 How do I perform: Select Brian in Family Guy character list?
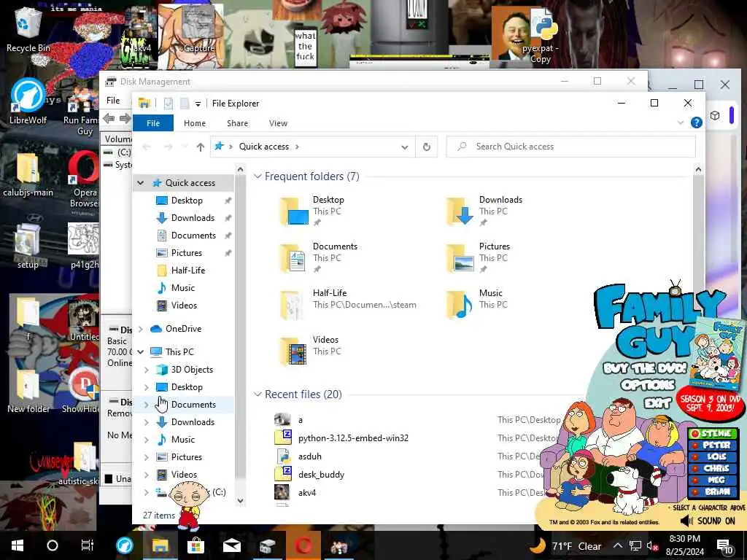point(713,492)
